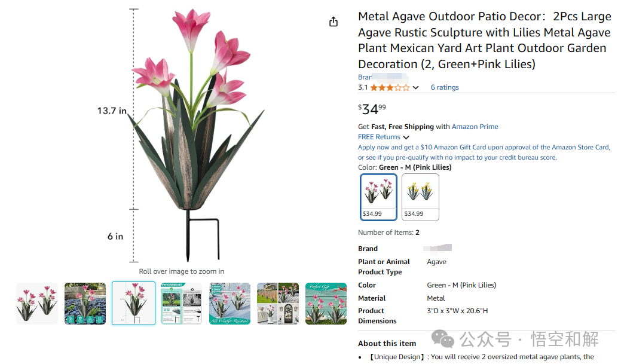The height and width of the screenshot is (364, 618).
Task: Open the first thumbnail of two agave plants
Action: point(37,304)
